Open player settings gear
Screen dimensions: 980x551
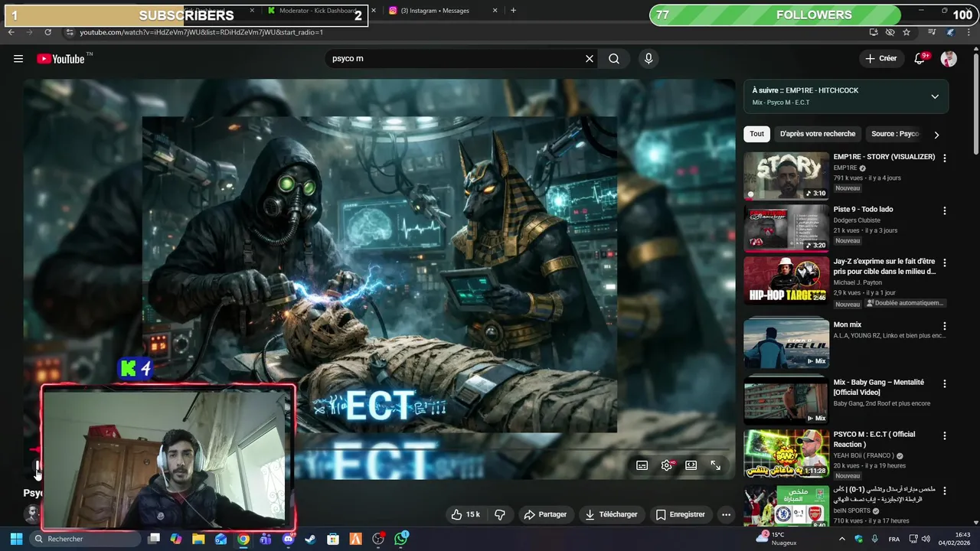point(667,465)
